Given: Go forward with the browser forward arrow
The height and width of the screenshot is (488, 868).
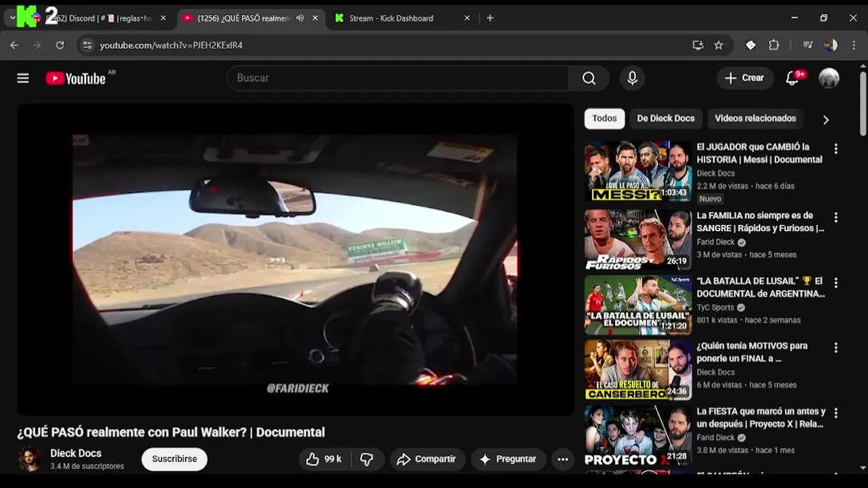Looking at the screenshot, I should pyautogui.click(x=37, y=45).
